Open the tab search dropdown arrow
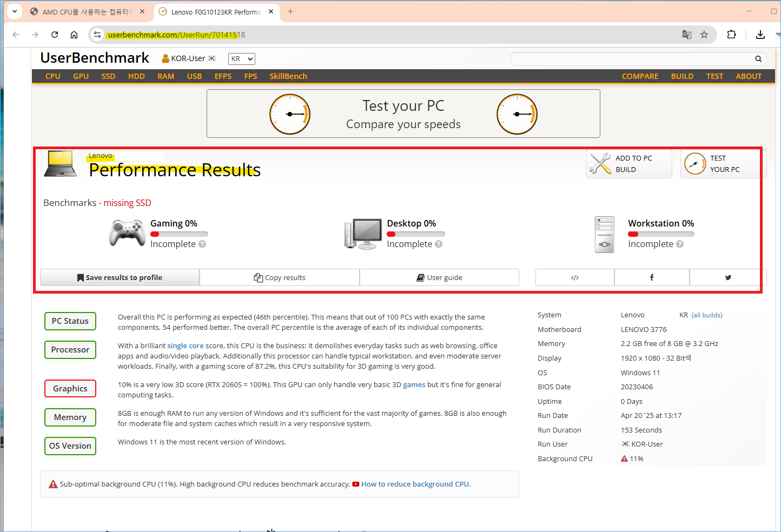The image size is (781, 532). pos(15,11)
